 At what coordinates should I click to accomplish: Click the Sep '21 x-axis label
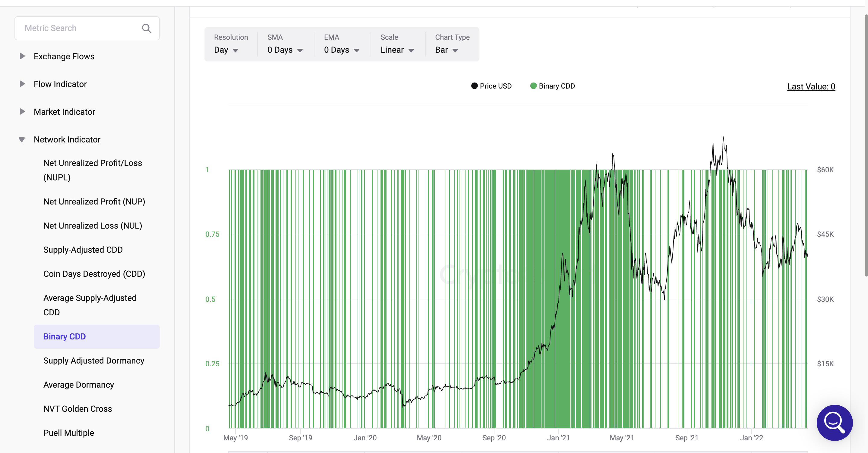(x=687, y=438)
